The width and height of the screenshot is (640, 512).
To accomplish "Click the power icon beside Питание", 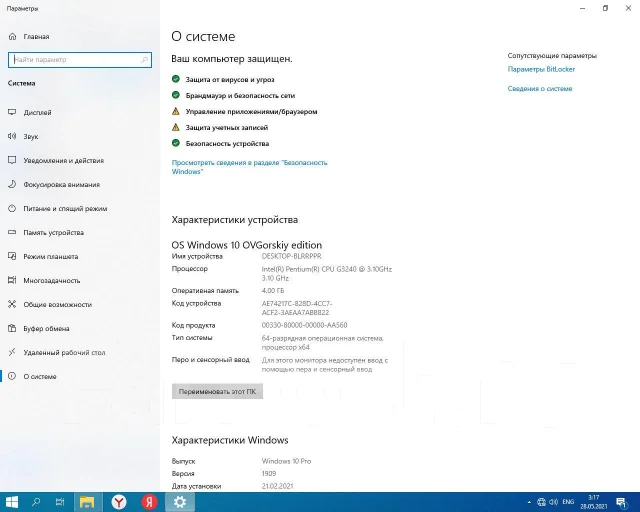I will [x=12, y=208].
